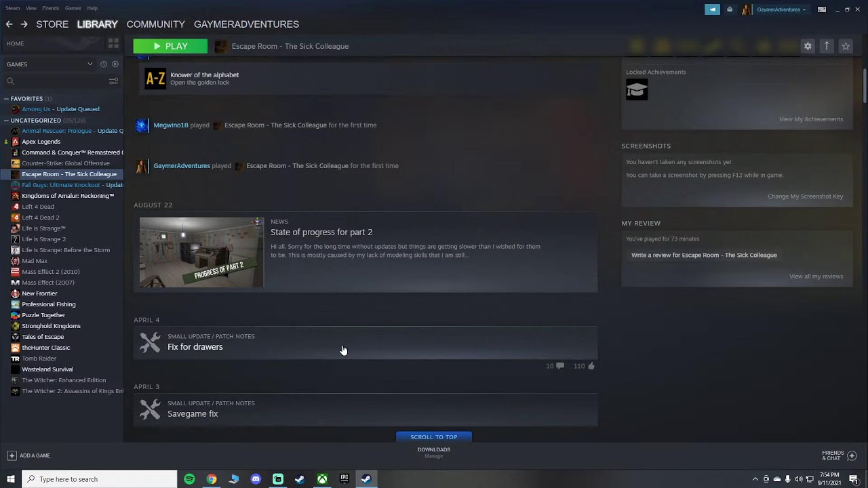868x488 pixels.
Task: Open Megwino18 profile link
Action: pos(170,125)
